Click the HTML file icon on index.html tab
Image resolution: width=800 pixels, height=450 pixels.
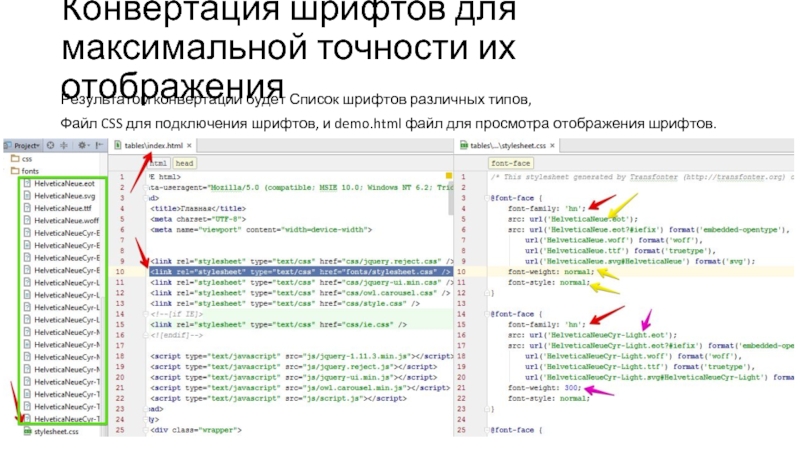118,145
